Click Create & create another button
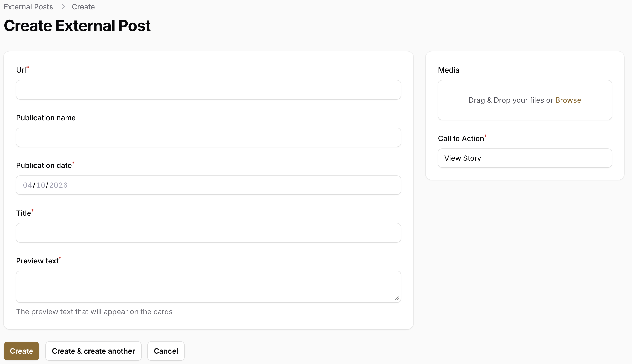This screenshot has width=632, height=364. (x=93, y=351)
